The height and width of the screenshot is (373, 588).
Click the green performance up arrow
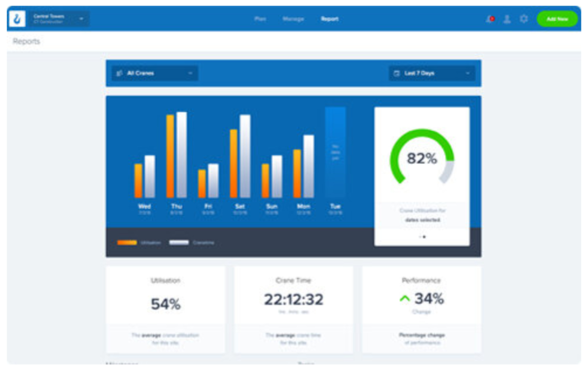coord(405,299)
